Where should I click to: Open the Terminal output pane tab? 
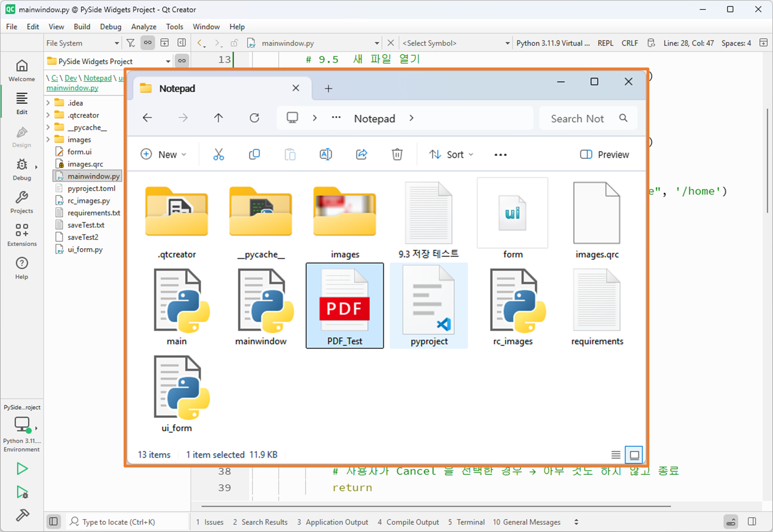coord(466,522)
